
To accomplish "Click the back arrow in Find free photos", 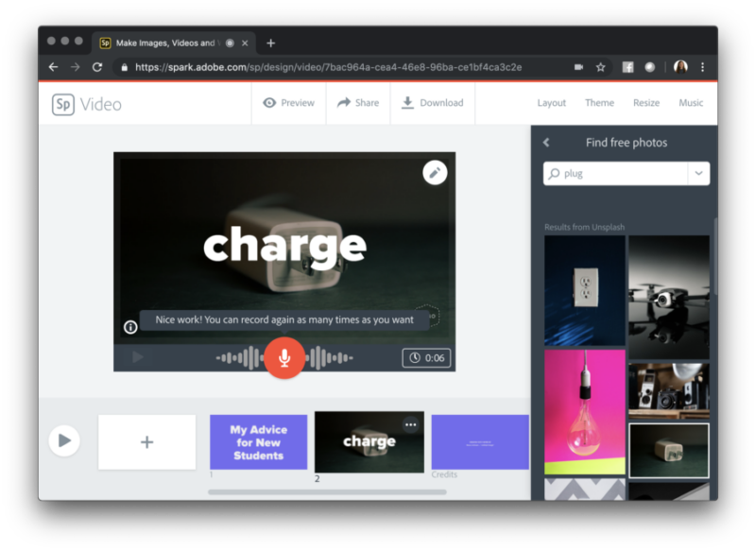I will pyautogui.click(x=546, y=143).
